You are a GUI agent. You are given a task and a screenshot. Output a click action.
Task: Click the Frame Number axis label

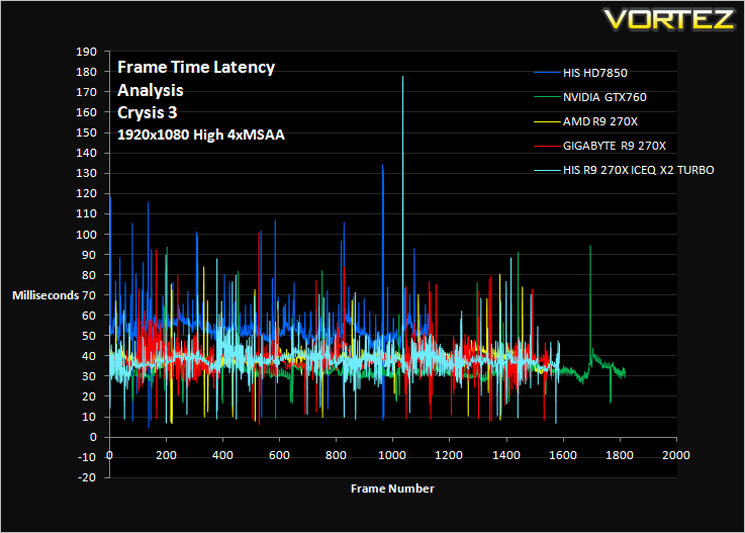pos(392,488)
